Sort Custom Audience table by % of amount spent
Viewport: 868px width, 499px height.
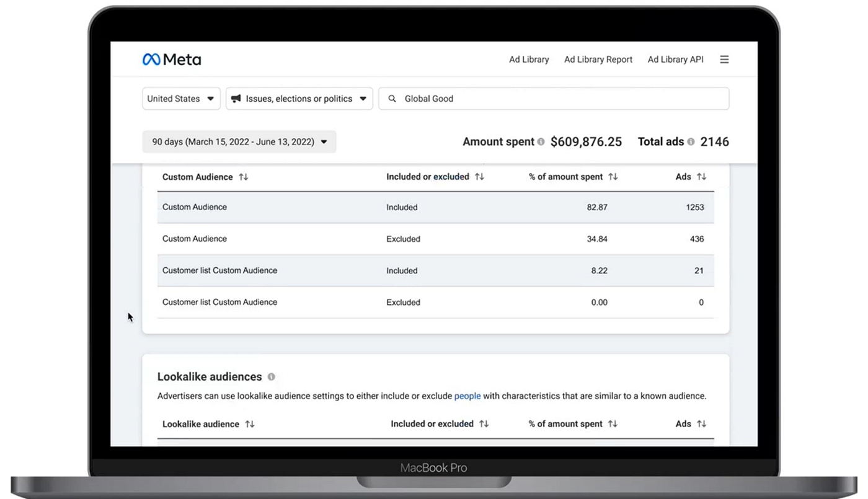(x=613, y=177)
